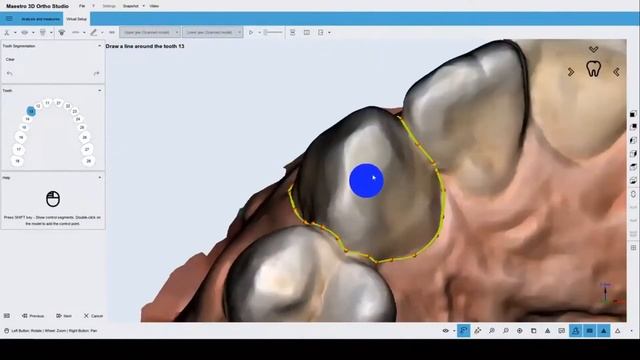This screenshot has width=640, height=360.
Task: Toggle the third cube view on right sidebar
Action: 633,140
